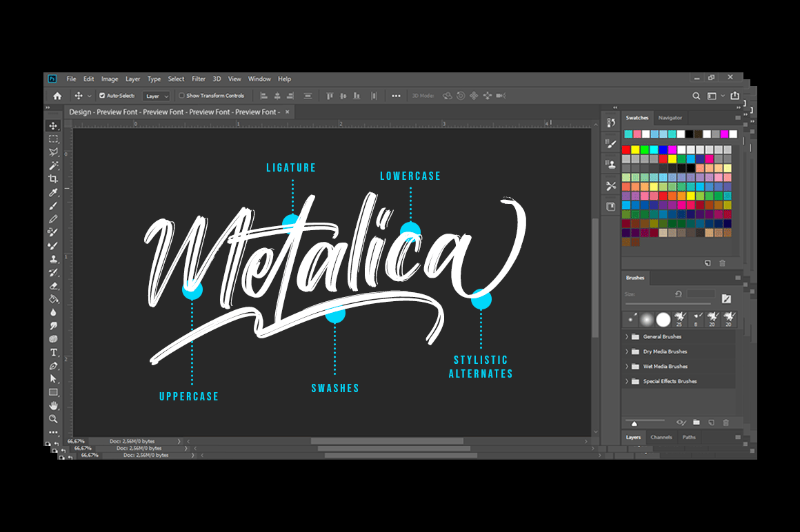Open the Auto-Select Layer dropdown

tap(156, 96)
